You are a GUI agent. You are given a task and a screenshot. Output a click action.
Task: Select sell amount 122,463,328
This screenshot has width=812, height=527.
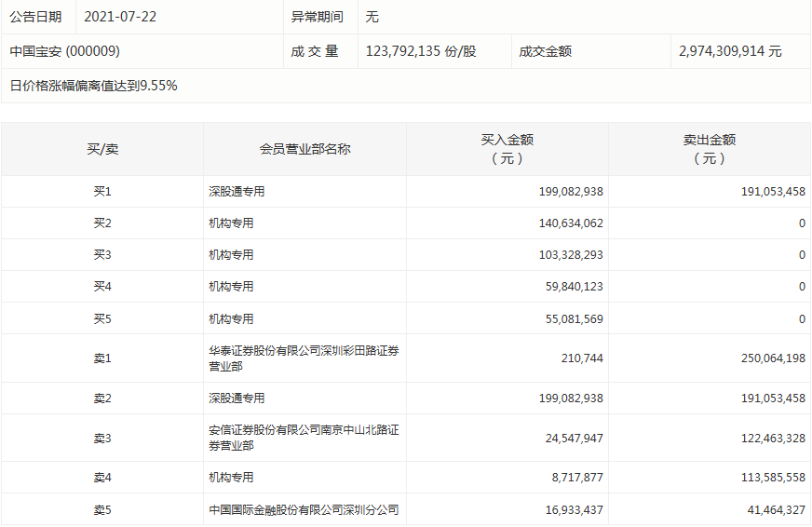773,439
